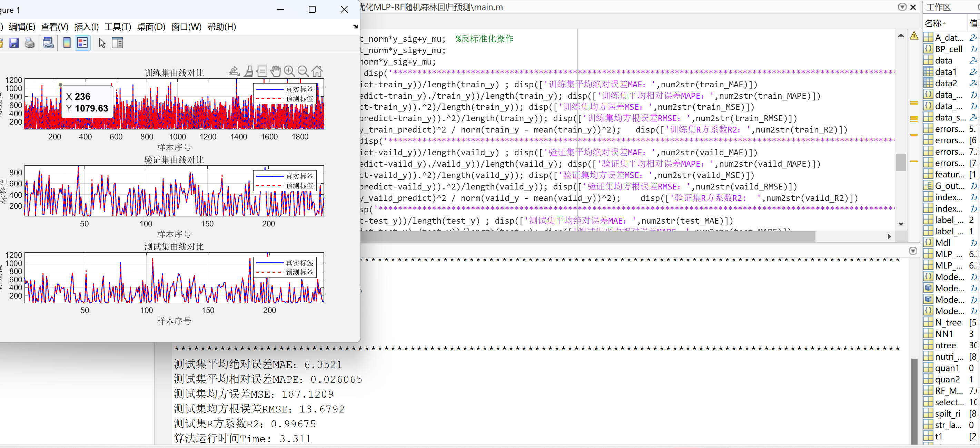Click the Save Figure floppy disk icon

tap(14, 43)
